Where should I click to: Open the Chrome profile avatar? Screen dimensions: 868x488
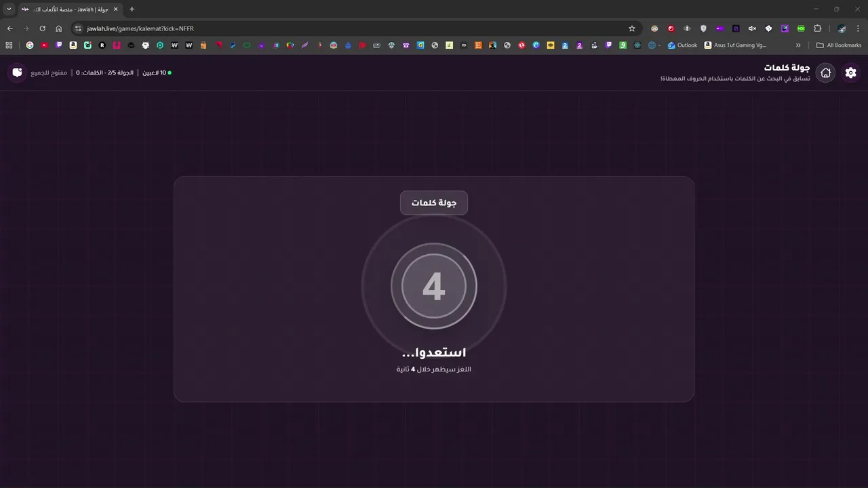[842, 28]
